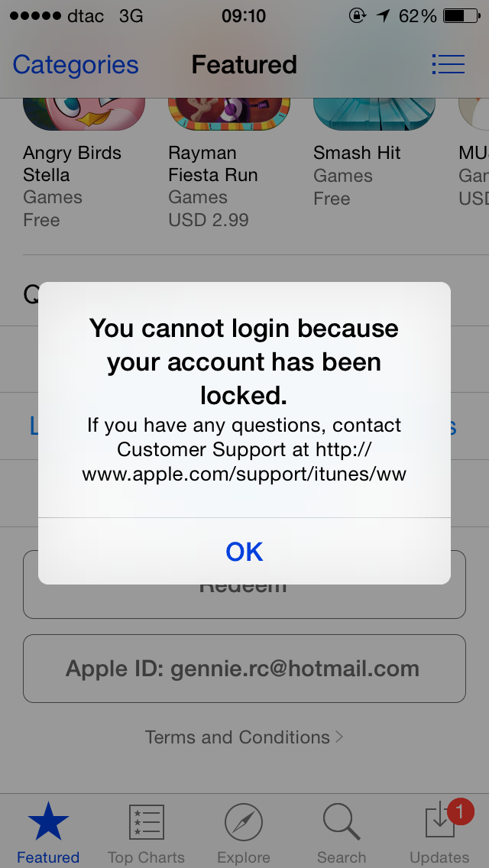The image size is (489, 868).
Task: Open the Top Charts tab icon
Action: (146, 823)
